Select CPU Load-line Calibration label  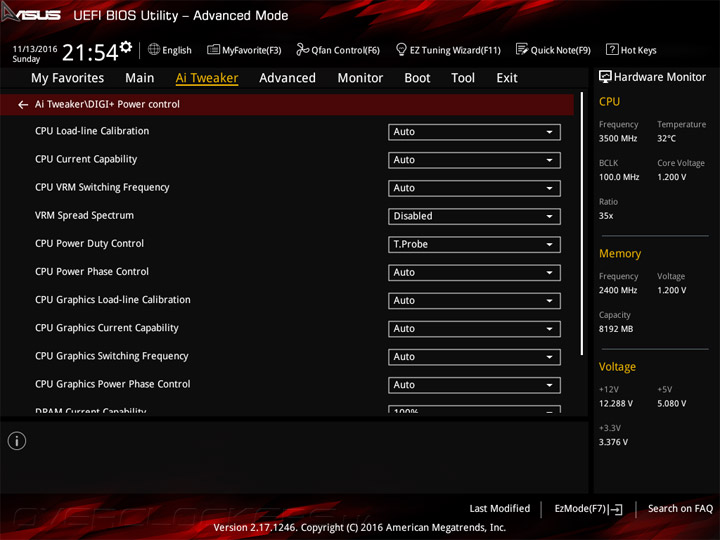(92, 131)
